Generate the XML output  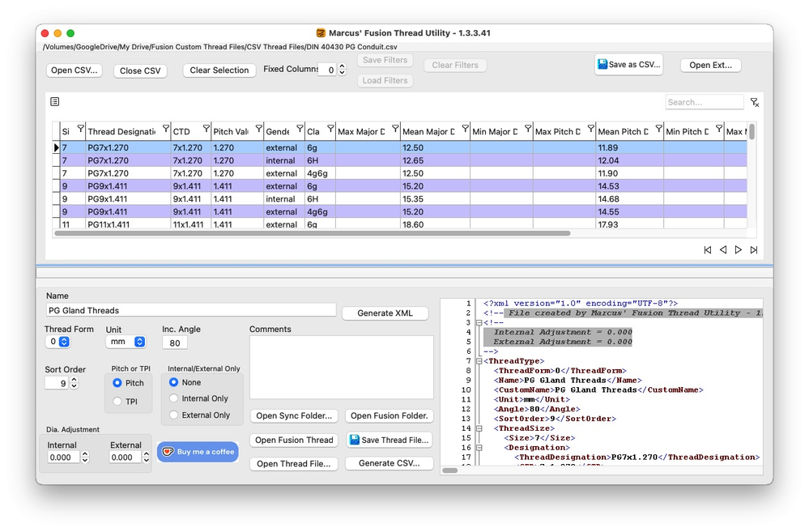[x=385, y=313]
